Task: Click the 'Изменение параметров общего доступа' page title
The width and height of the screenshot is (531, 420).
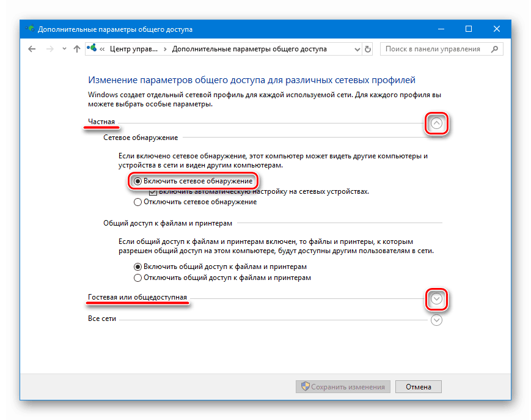Action: 252,80
